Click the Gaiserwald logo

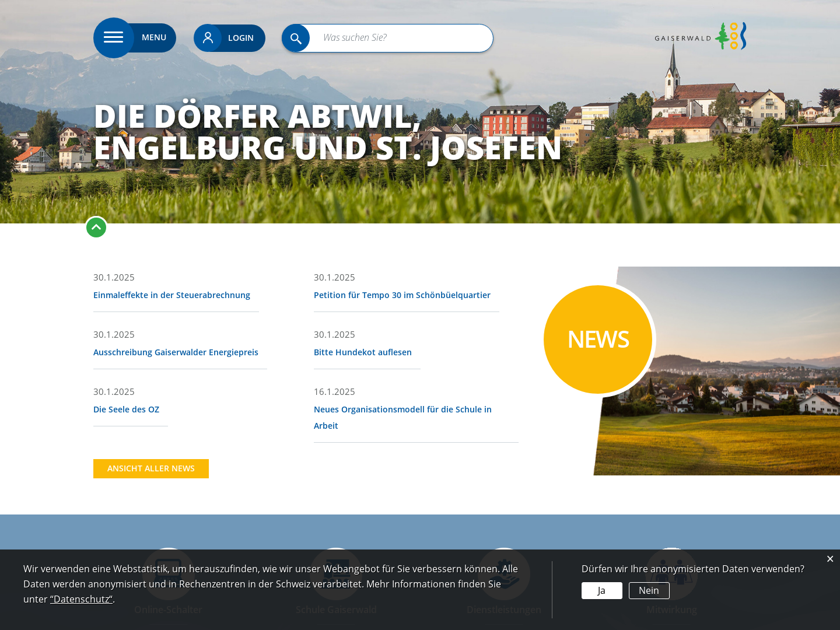click(x=701, y=36)
